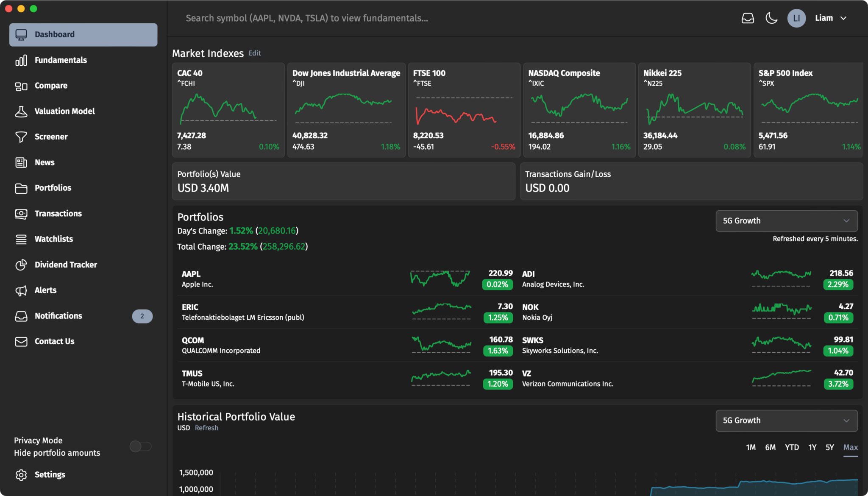Select the Dashboard menu item
Viewport: 868px width, 496px height.
coord(83,34)
